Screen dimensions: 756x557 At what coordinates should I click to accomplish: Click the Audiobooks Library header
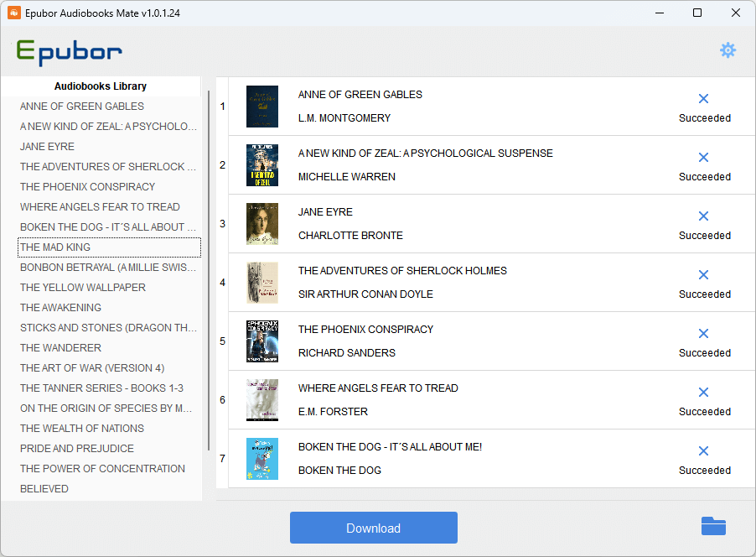click(101, 86)
